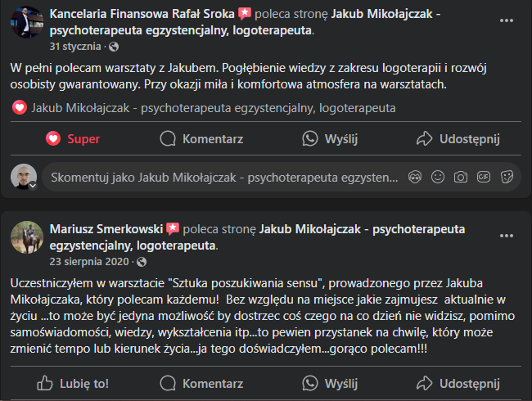Send Mariusz's post via Wyślij
Screen dimensions: 532x401
coord(336,383)
